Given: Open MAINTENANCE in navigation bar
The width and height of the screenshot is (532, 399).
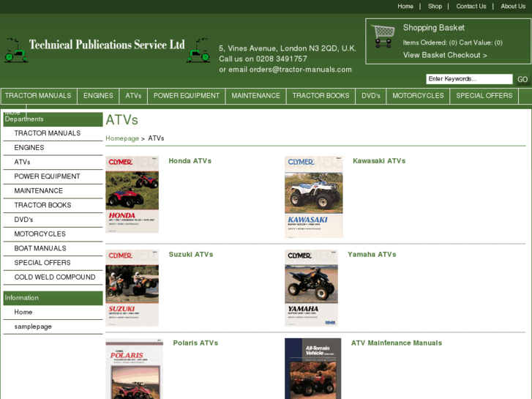Looking at the screenshot, I should (x=256, y=96).
